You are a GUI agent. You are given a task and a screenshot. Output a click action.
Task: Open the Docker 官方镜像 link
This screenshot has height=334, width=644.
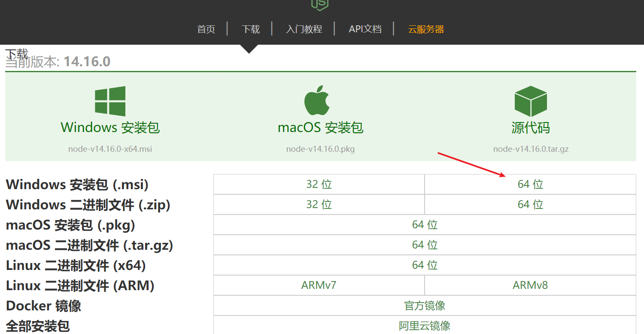pos(425,306)
